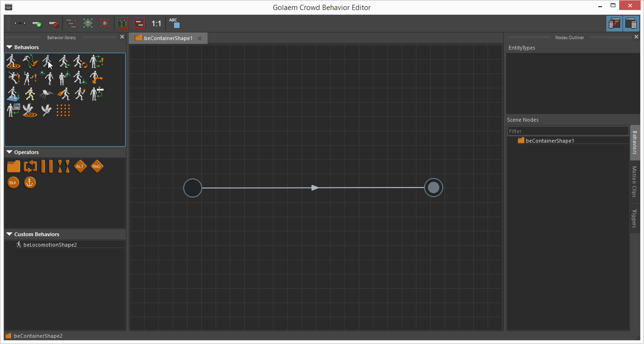Select the figure with orange direction arrows
This screenshot has height=344, width=644.
coord(96,78)
